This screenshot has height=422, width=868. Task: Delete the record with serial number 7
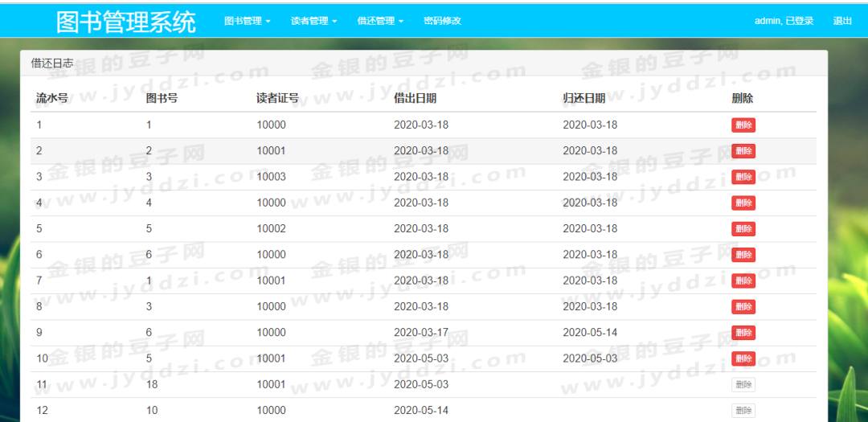click(x=743, y=281)
